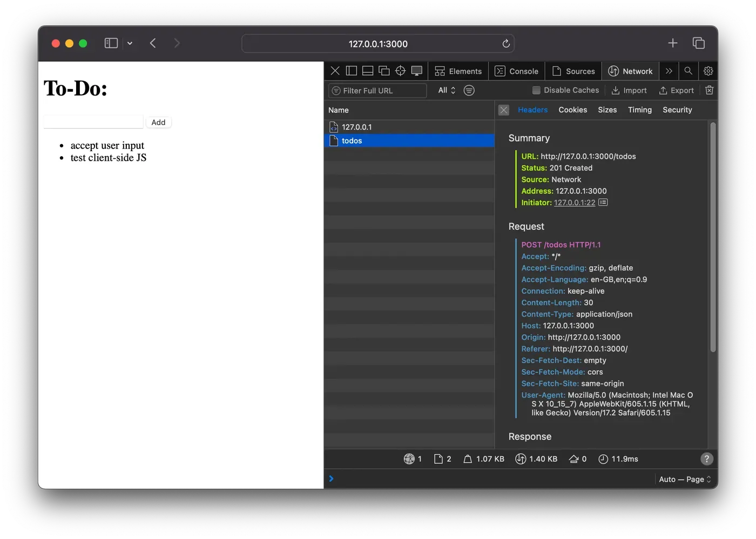
Task: Click the resource count document icon
Action: coord(438,459)
